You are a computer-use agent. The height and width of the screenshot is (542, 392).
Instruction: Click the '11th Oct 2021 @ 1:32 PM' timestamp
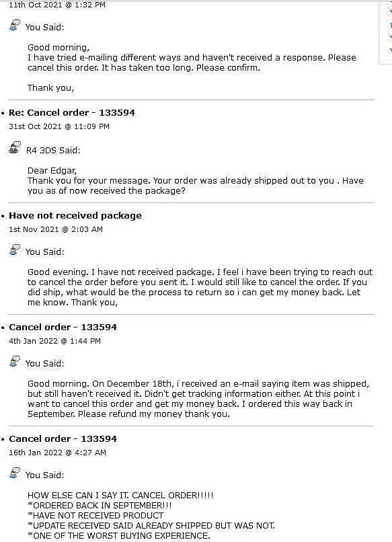57,5
